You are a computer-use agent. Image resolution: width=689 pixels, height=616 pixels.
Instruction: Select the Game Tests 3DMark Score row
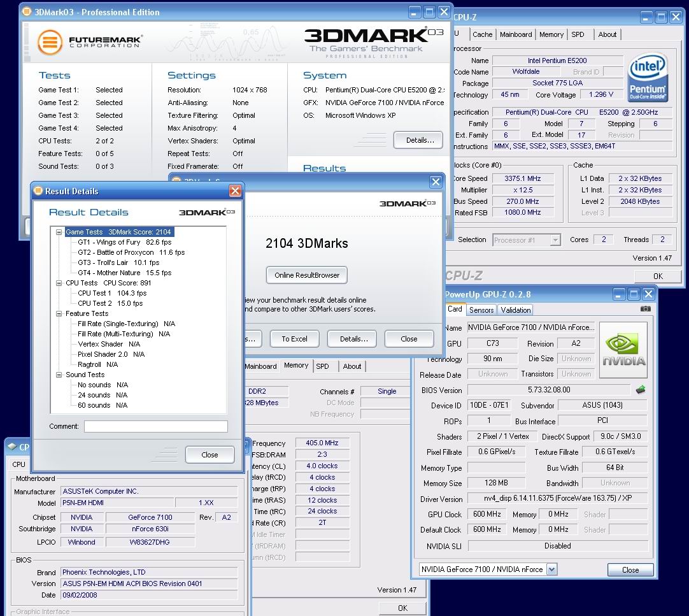pos(118,232)
